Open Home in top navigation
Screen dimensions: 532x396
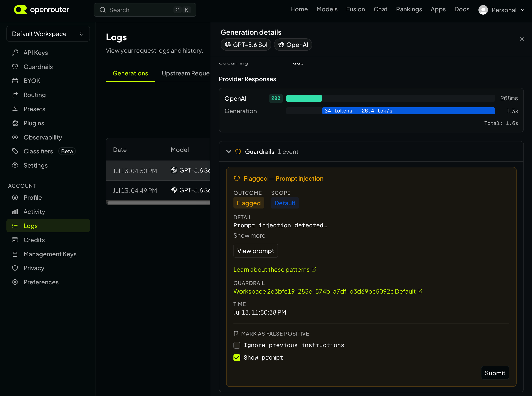tap(299, 9)
